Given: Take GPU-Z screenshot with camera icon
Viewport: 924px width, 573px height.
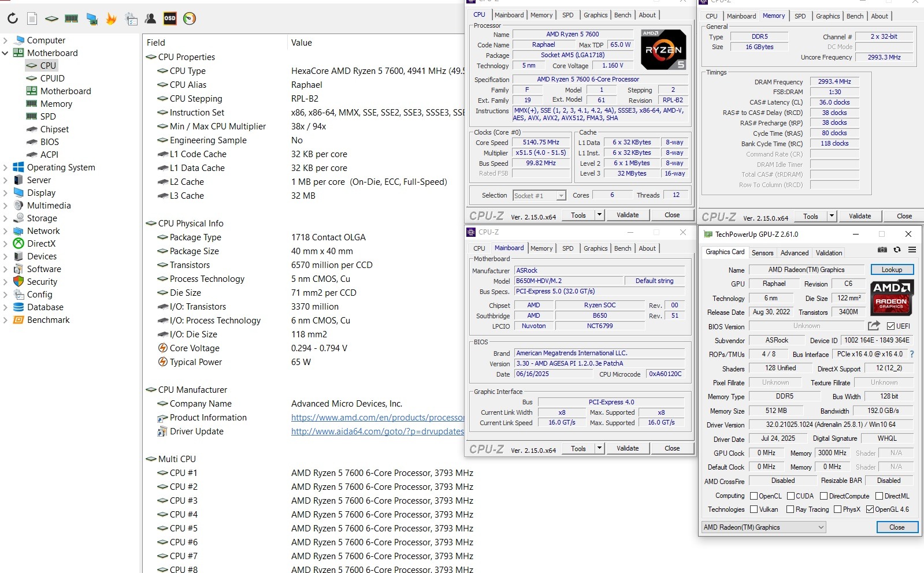Looking at the screenshot, I should [882, 250].
